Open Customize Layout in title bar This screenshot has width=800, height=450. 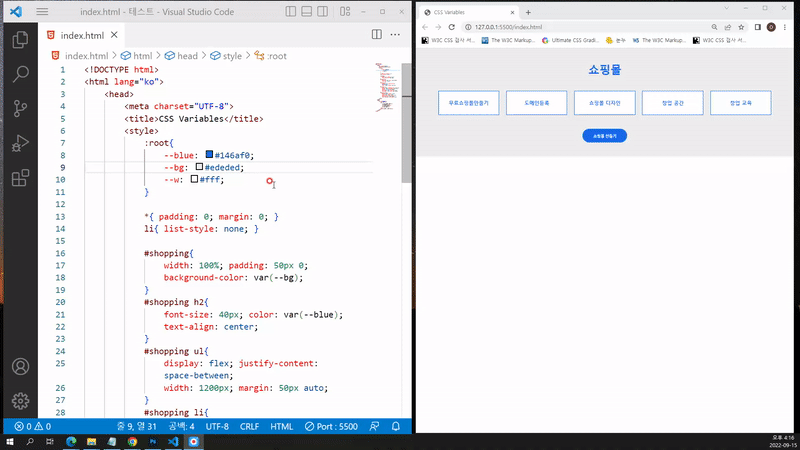[345, 11]
